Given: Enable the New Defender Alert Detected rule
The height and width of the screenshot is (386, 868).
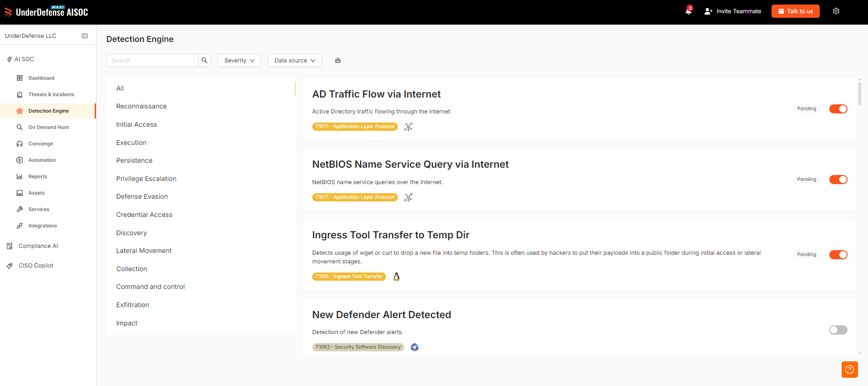Looking at the screenshot, I should 838,330.
